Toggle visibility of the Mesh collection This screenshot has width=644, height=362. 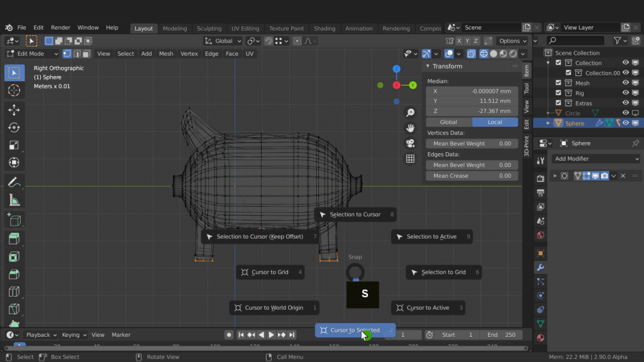(626, 83)
